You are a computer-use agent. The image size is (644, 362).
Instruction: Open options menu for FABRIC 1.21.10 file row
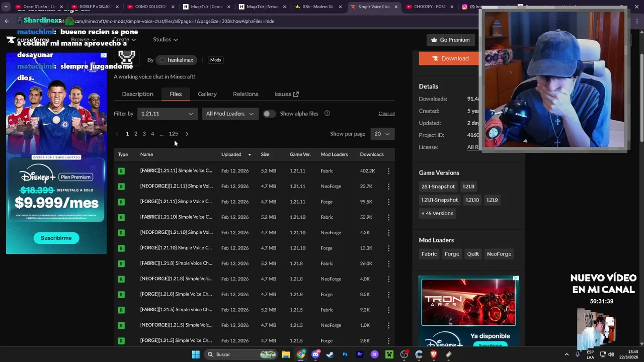[x=388, y=217]
